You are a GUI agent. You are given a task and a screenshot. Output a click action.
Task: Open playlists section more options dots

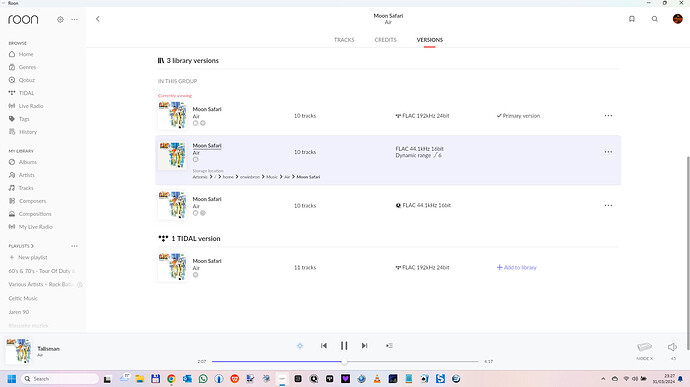point(74,246)
